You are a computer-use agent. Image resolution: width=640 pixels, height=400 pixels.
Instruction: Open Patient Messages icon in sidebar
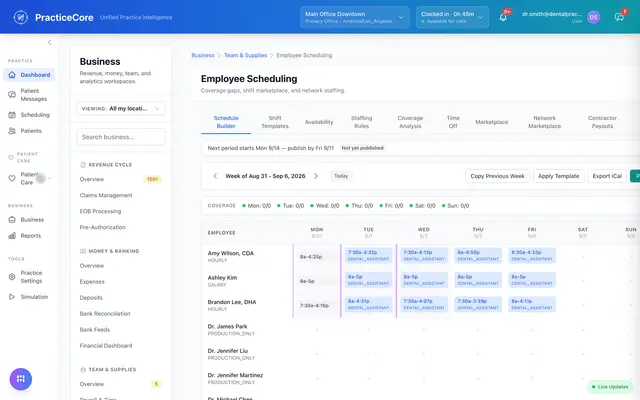(x=12, y=95)
